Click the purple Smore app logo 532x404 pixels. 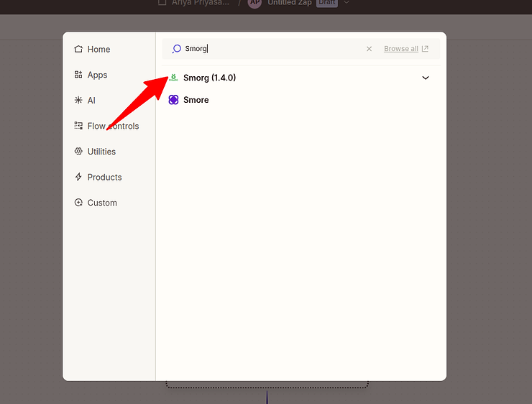click(173, 100)
